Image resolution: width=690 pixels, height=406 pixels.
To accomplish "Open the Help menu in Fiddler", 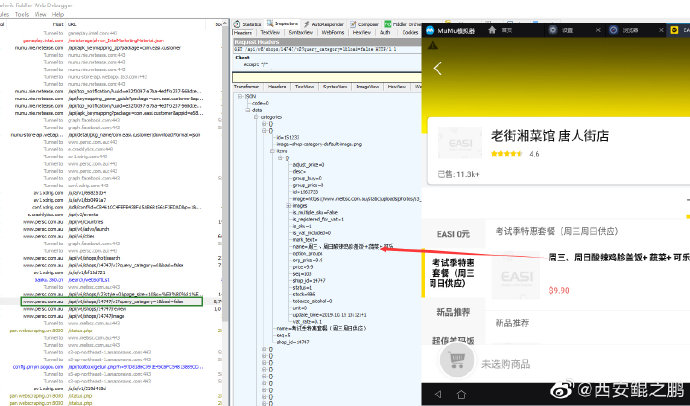I will (x=58, y=15).
